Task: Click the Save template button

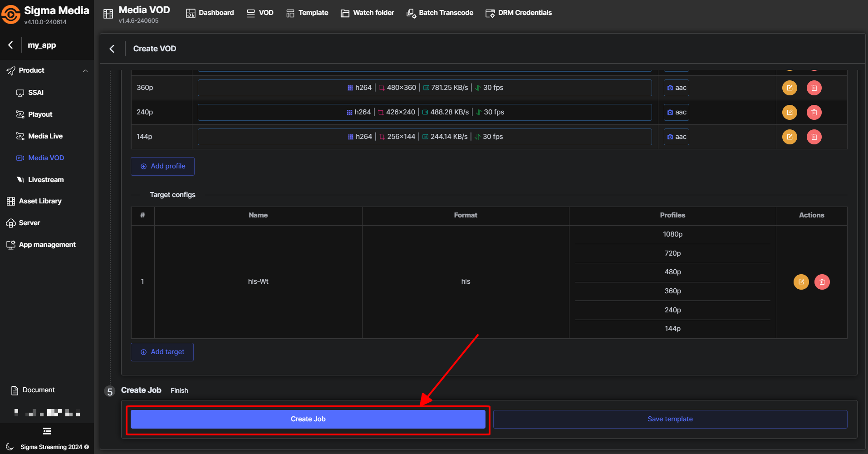Action: [x=670, y=419]
